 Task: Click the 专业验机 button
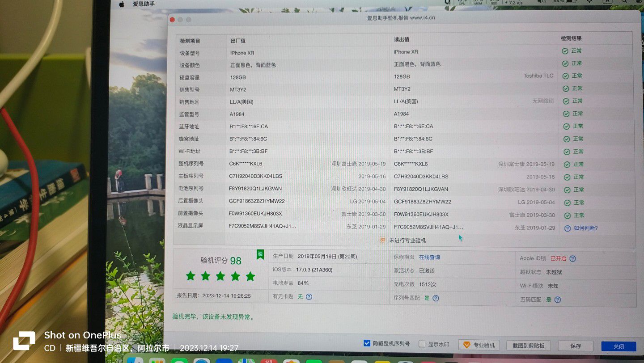click(479, 345)
